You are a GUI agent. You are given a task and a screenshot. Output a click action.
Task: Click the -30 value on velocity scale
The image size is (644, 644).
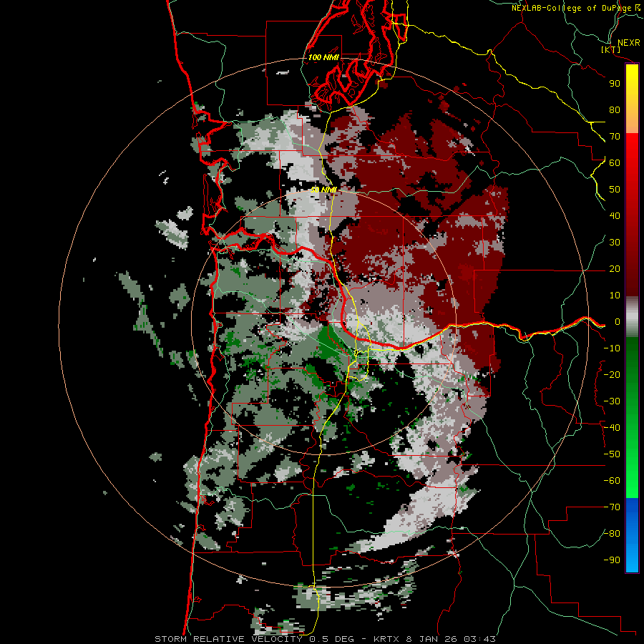(x=612, y=401)
